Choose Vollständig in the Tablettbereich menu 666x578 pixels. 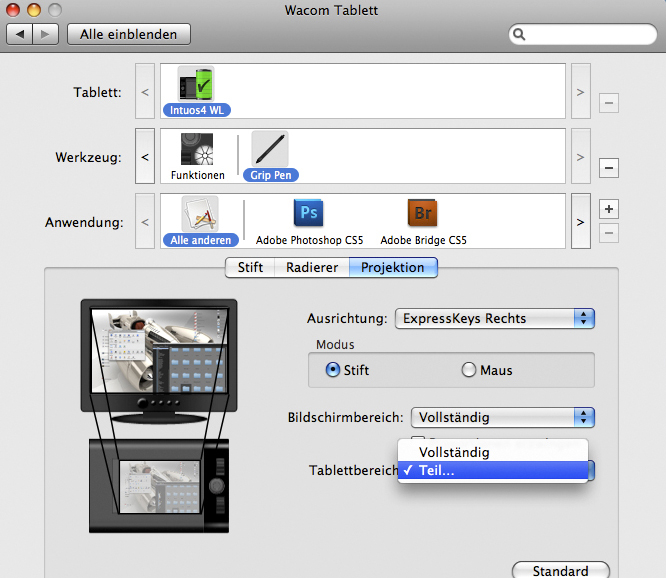point(493,452)
